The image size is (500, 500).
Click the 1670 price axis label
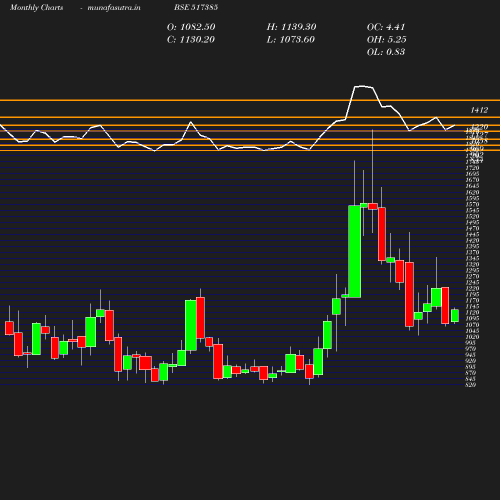(x=472, y=180)
